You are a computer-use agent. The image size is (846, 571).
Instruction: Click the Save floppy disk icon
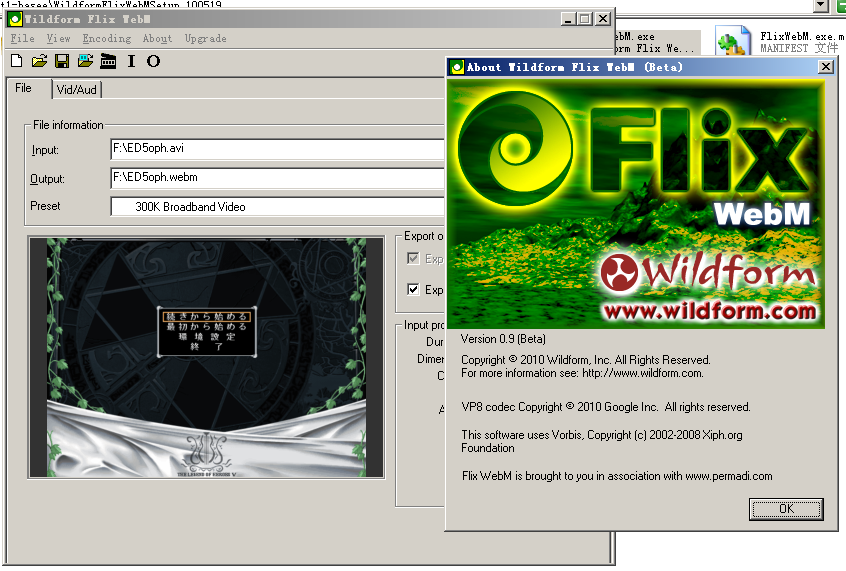click(62, 62)
